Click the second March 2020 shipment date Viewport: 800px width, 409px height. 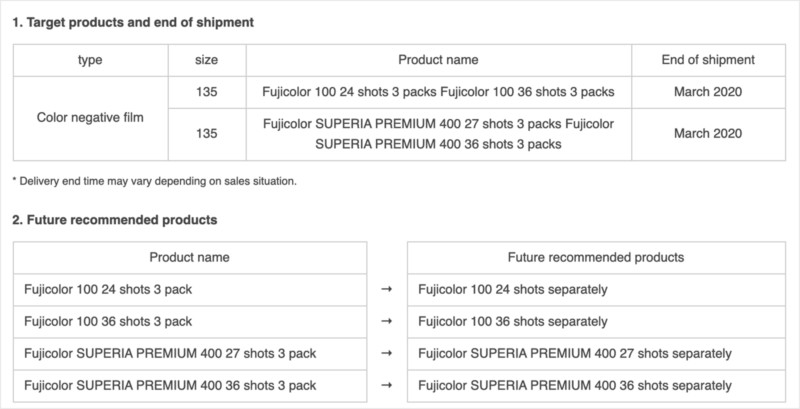click(708, 134)
